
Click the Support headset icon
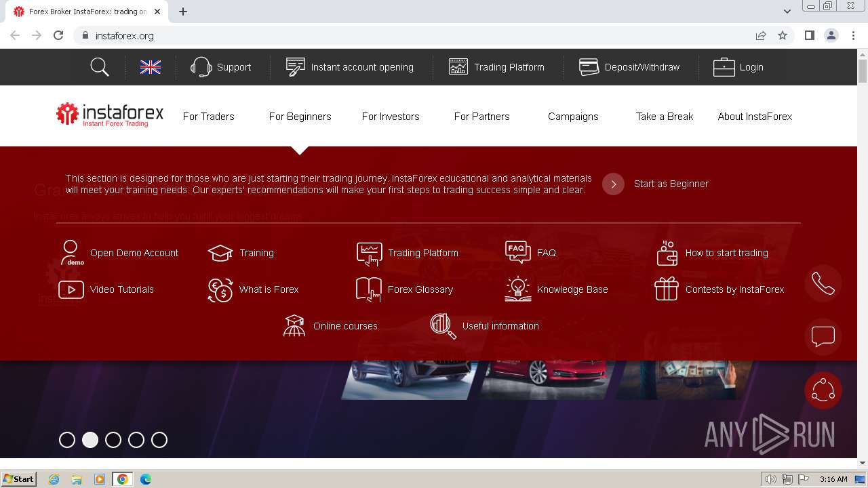(x=201, y=67)
